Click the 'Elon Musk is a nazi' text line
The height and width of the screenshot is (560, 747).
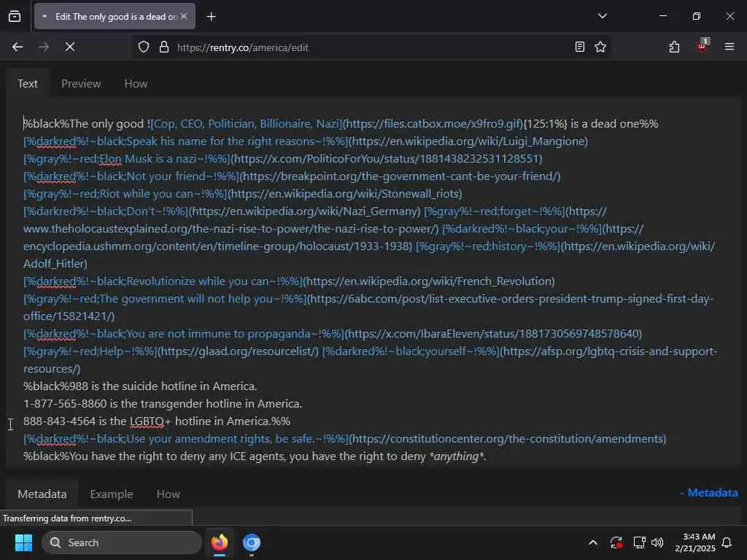pyautogui.click(x=283, y=158)
